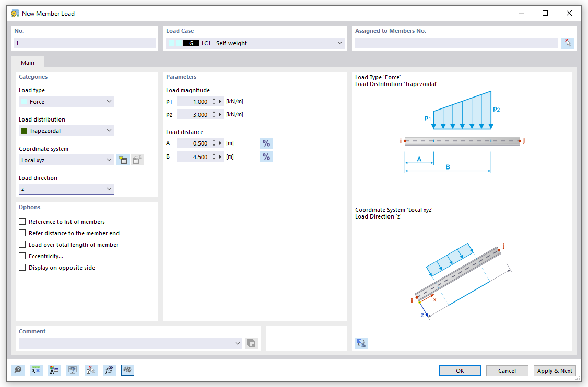The height and width of the screenshot is (387, 588).
Task: Enable Load over total length of member
Action: point(22,244)
